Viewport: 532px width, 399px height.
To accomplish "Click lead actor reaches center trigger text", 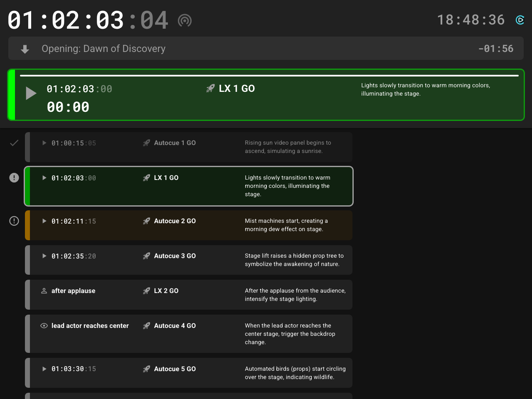I will 90,326.
